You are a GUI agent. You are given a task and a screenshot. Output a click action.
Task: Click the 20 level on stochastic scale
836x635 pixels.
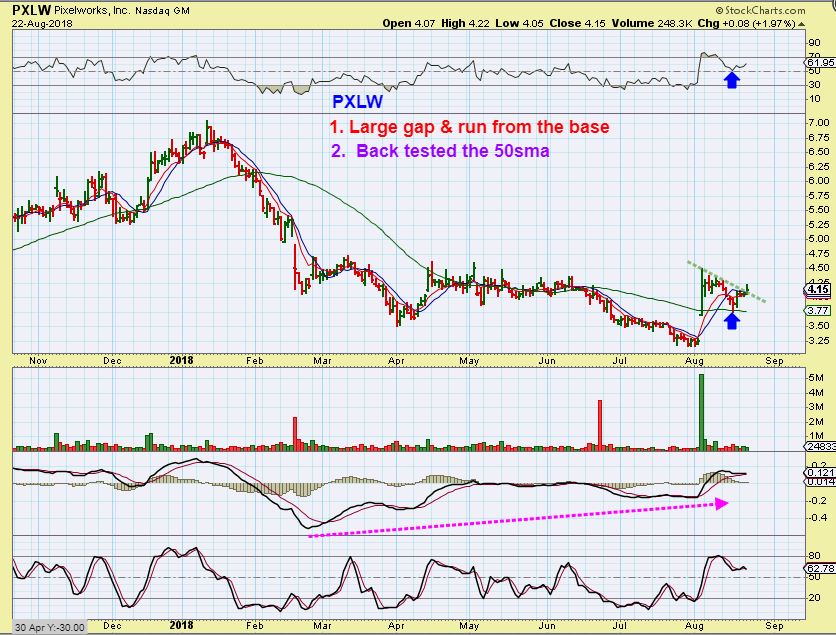click(x=814, y=598)
